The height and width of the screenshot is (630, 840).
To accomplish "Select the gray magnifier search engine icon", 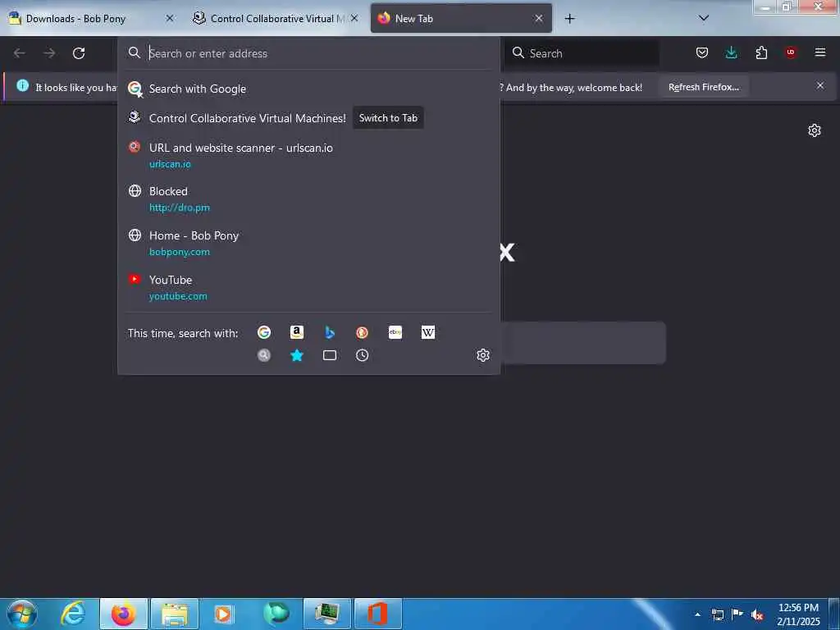I will (264, 355).
